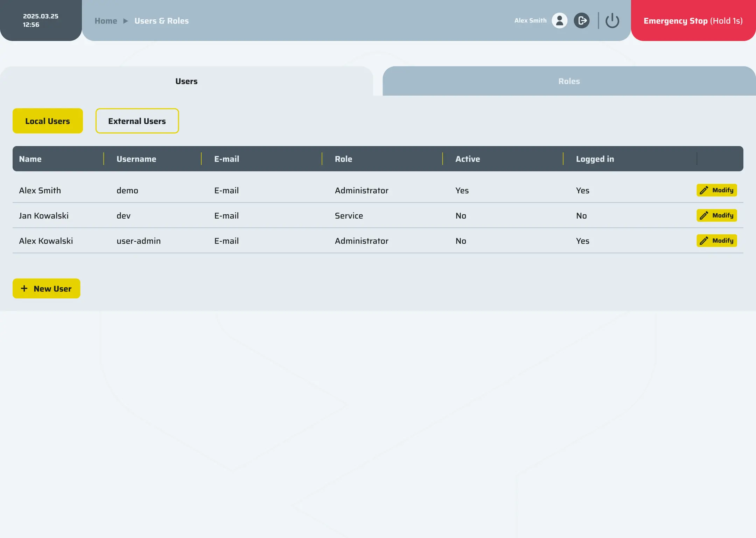Image resolution: width=756 pixels, height=538 pixels.
Task: Click the Alex Smith username label in header
Action: tap(530, 20)
